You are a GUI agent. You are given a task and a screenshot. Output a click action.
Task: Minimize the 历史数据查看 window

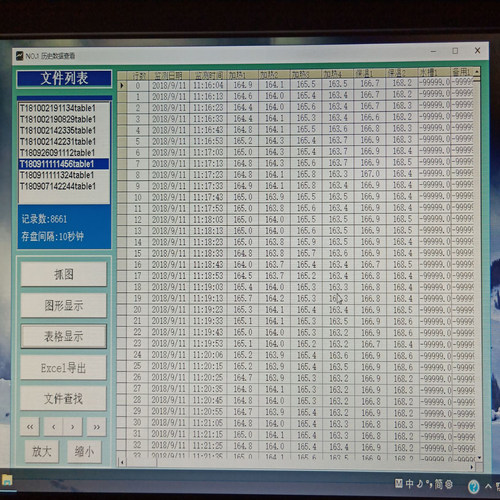[433, 51]
